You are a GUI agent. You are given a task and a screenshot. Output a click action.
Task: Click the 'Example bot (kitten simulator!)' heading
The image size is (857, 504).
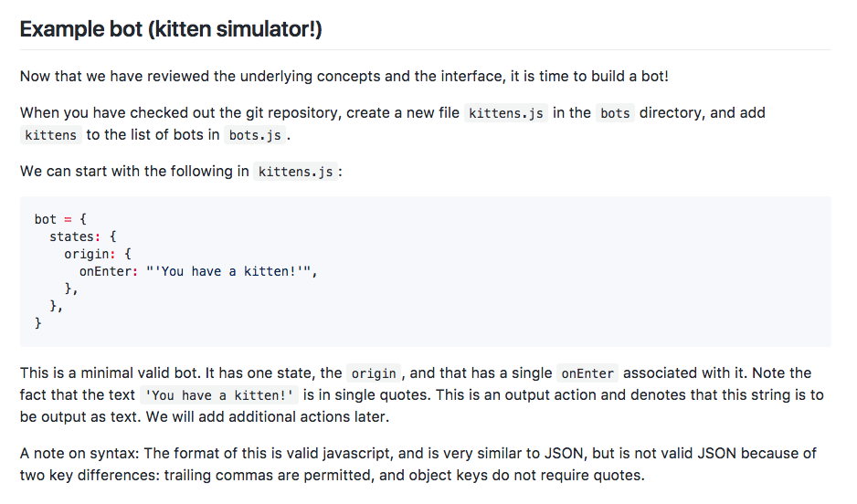[x=171, y=28]
